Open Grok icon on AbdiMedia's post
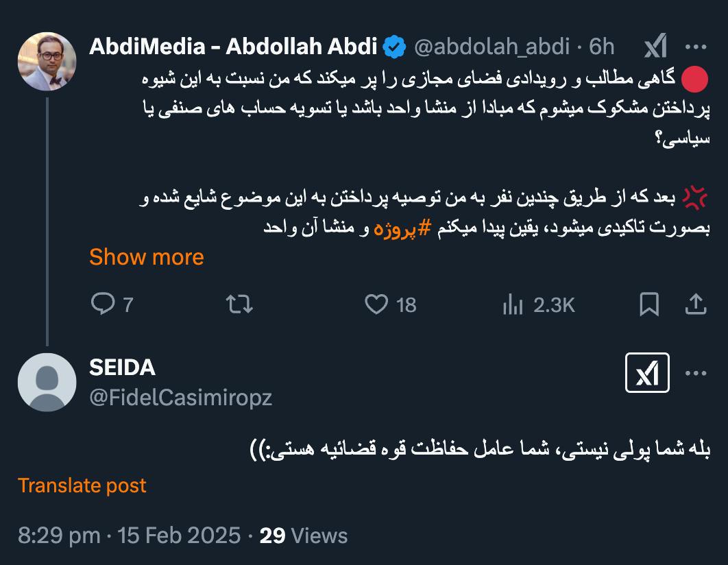Screen dimensions: 728x565 click(x=655, y=45)
